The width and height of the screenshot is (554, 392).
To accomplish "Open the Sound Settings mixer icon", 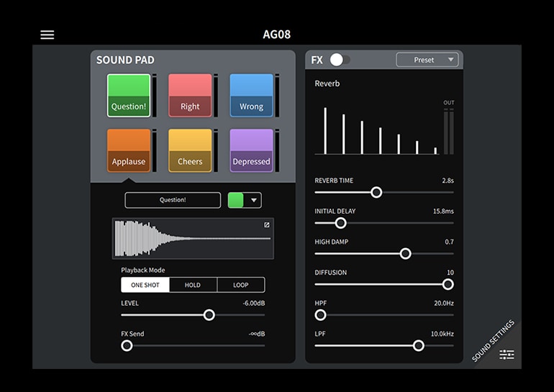I will click(507, 354).
